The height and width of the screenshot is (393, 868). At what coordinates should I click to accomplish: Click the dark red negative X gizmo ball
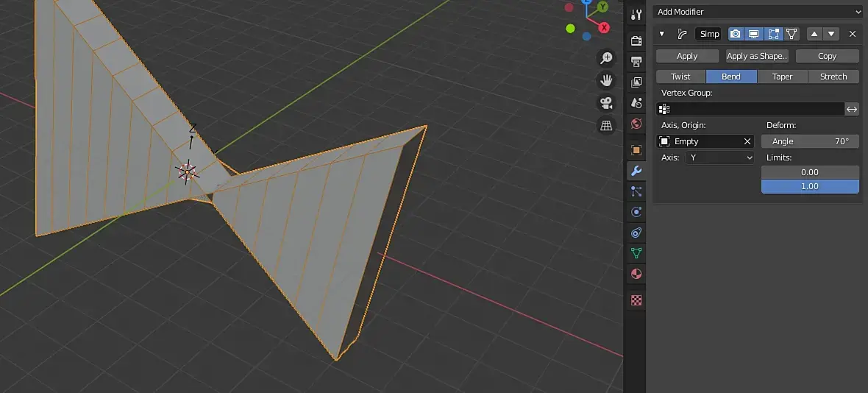[569, 7]
